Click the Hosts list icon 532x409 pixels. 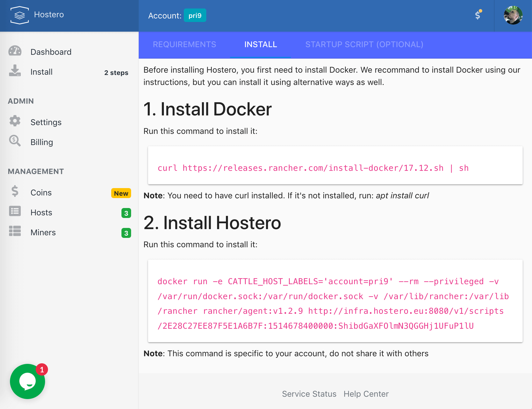tap(15, 211)
